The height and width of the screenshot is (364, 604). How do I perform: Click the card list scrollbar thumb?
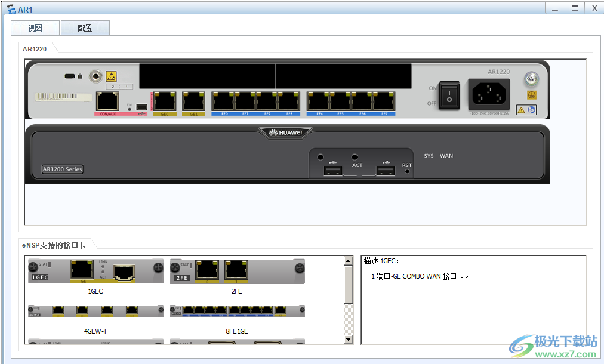tap(348, 284)
